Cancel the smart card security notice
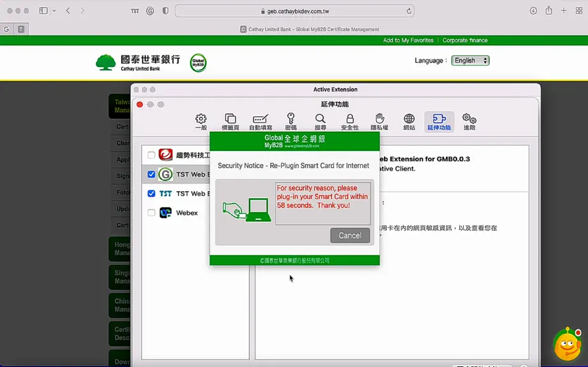This screenshot has width=588, height=367. coord(350,236)
